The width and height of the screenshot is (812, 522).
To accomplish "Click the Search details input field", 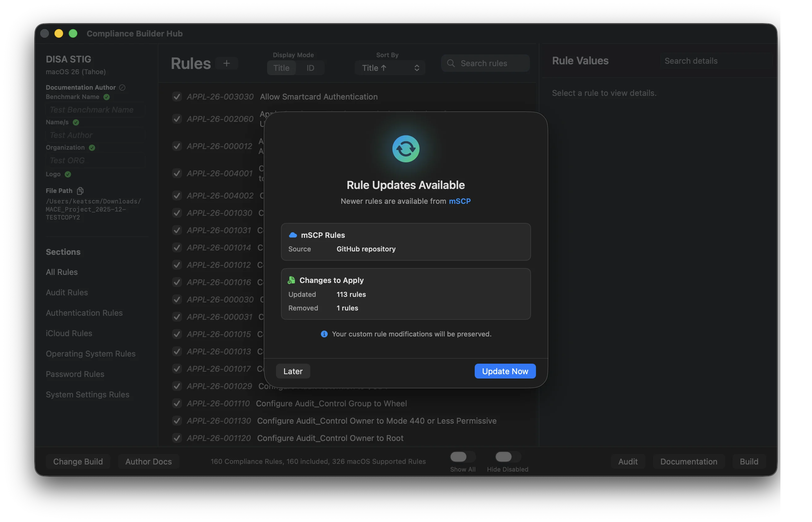I will click(x=716, y=61).
